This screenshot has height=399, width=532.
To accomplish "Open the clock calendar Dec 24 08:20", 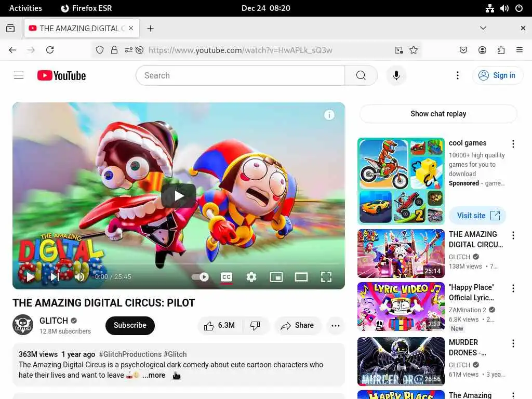I will 265,8.
